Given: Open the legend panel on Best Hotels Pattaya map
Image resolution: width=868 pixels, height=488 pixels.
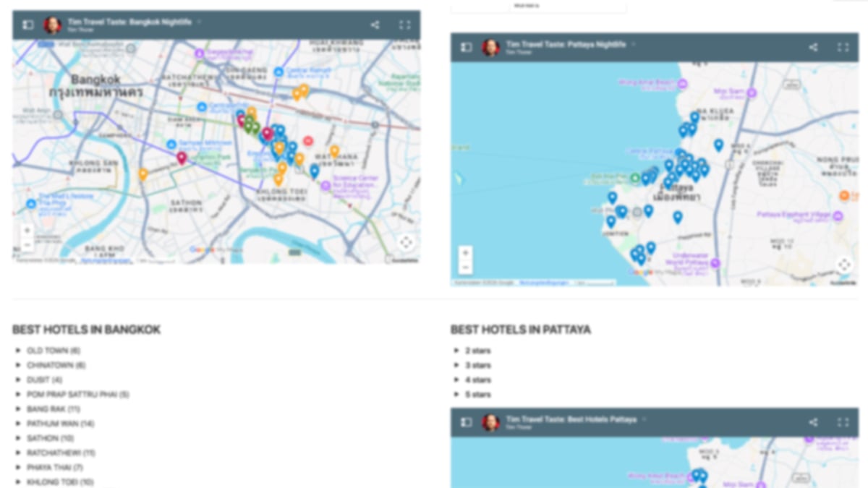Looking at the screenshot, I should point(466,422).
